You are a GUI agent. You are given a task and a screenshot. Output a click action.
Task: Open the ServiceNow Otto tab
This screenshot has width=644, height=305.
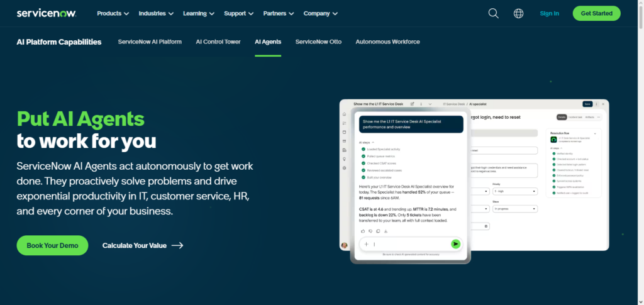click(x=318, y=42)
